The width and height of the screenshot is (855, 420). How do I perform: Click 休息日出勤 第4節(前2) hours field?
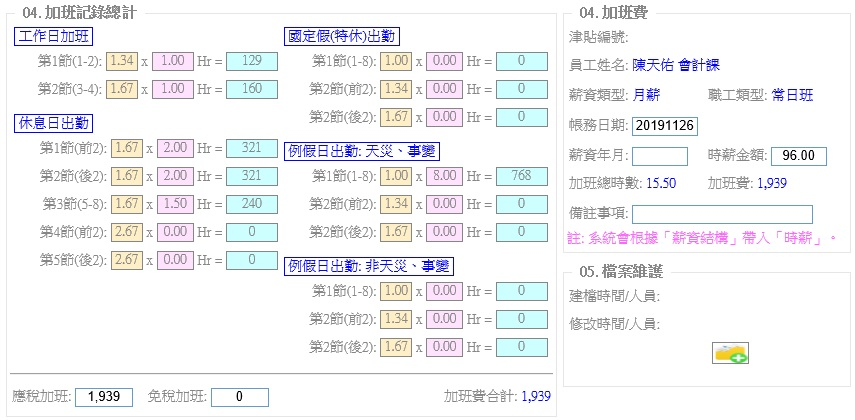[x=175, y=232]
